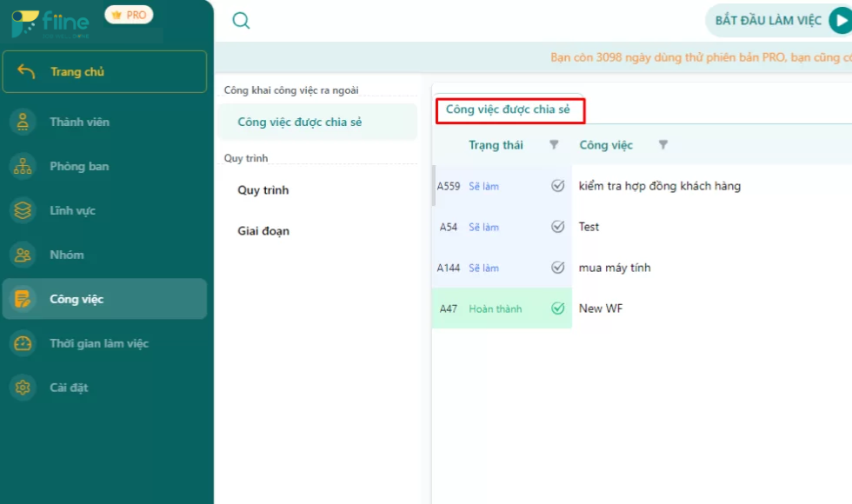
Task: Click the Nhóm group icon
Action: [23, 255]
